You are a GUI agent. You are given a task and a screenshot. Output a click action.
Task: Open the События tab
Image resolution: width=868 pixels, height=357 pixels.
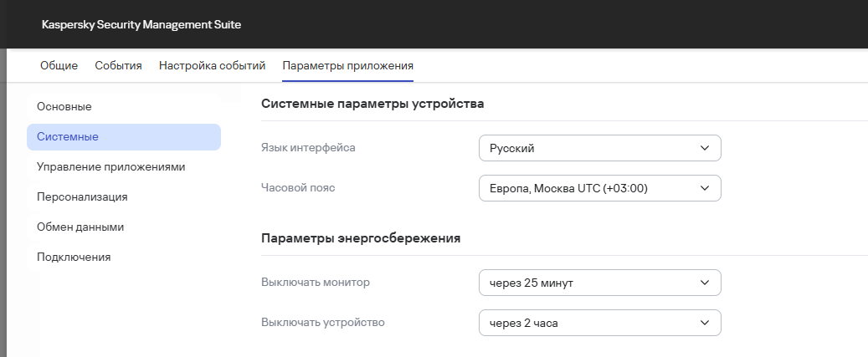pos(118,65)
